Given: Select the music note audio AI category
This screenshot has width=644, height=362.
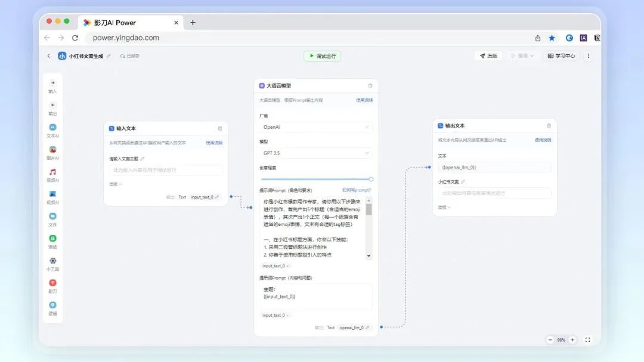Looking at the screenshot, I should point(52,175).
